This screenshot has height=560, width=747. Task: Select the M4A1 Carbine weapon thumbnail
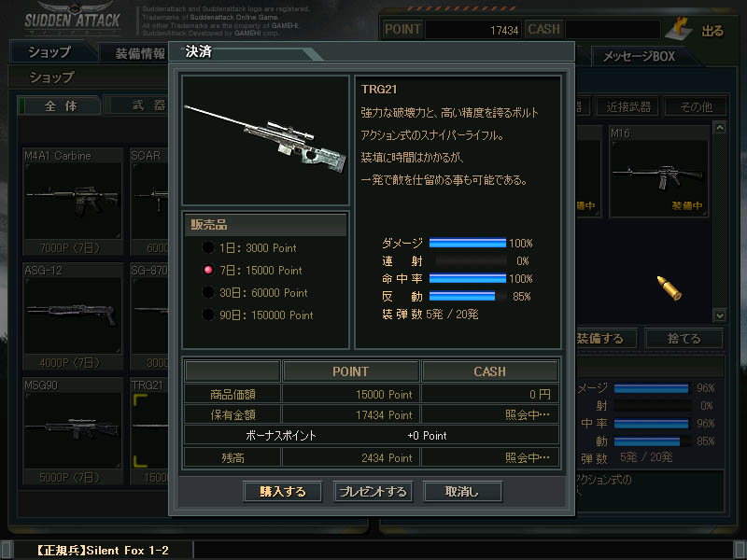73,201
